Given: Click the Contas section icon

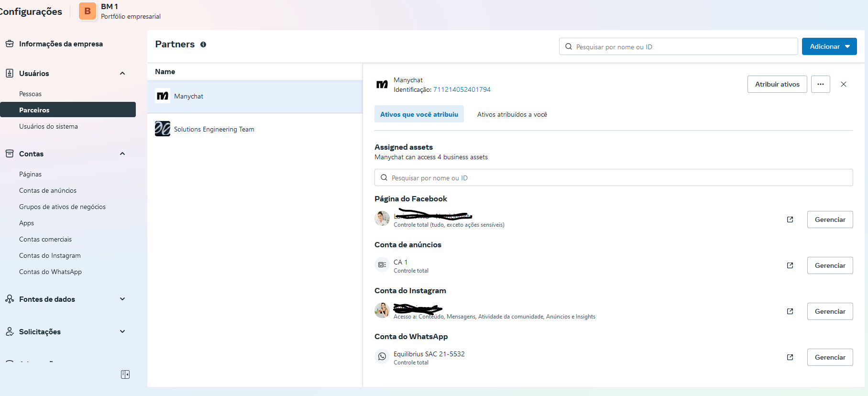Looking at the screenshot, I should click(10, 154).
